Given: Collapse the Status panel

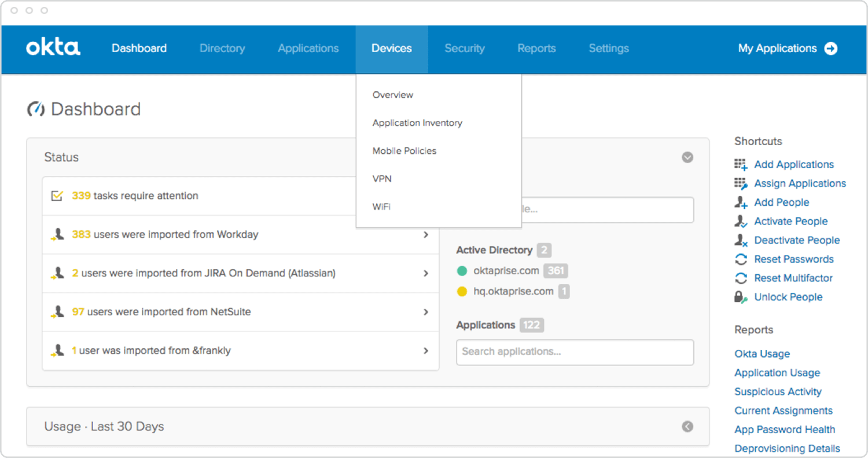Looking at the screenshot, I should [x=687, y=157].
